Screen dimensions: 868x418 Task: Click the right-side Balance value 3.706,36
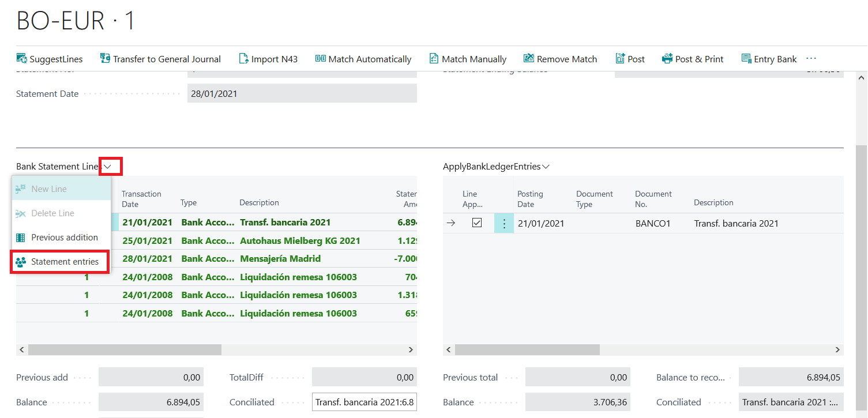tap(578, 402)
